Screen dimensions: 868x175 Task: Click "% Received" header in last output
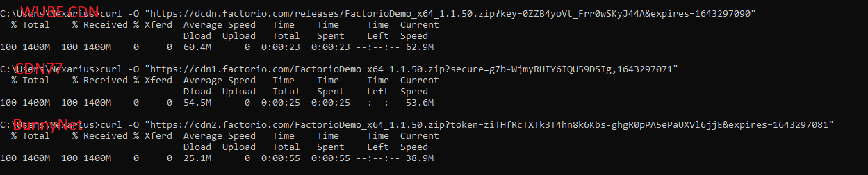point(100,136)
